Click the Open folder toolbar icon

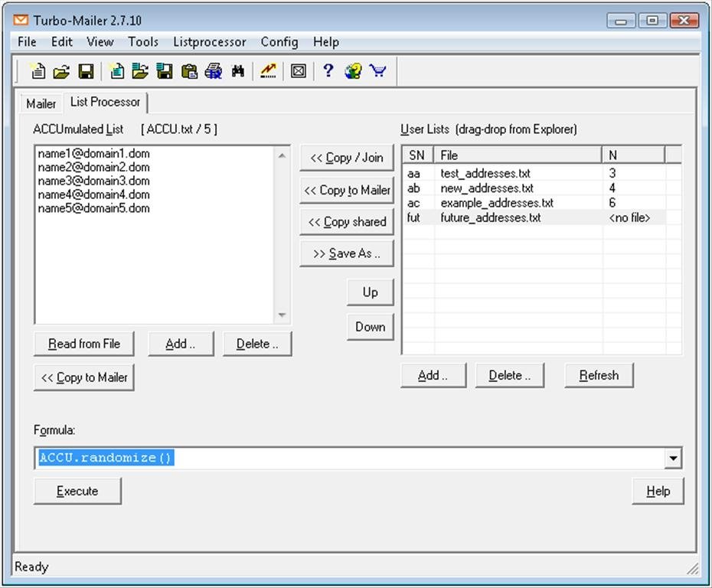tap(61, 71)
